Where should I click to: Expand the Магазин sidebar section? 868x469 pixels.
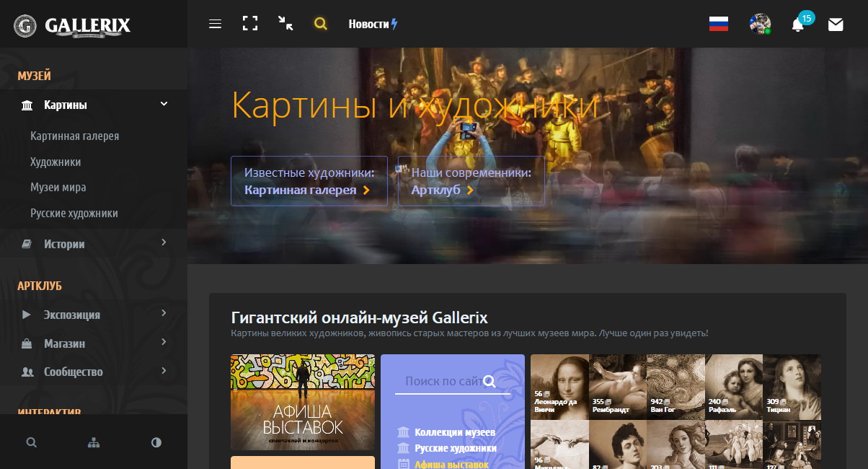point(164,342)
